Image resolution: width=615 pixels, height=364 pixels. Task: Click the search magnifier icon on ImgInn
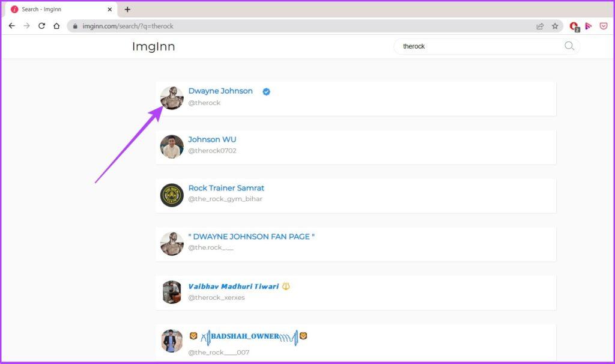coord(569,46)
